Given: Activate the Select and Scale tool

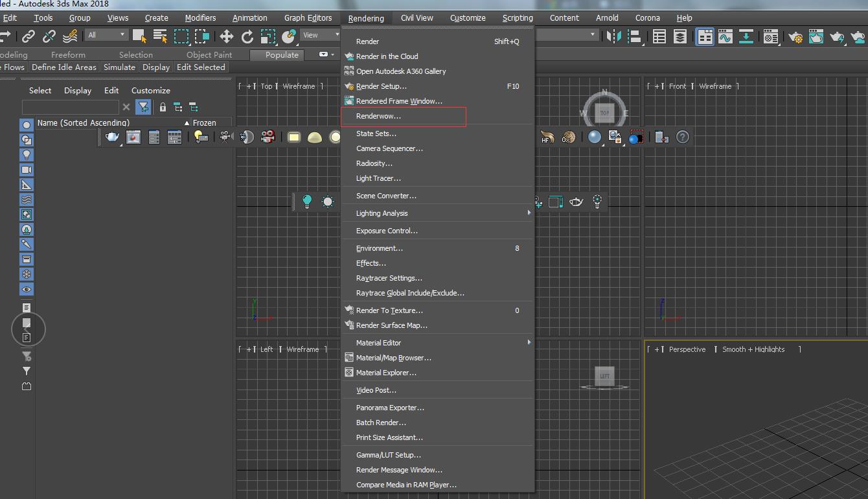Looking at the screenshot, I should click(268, 36).
